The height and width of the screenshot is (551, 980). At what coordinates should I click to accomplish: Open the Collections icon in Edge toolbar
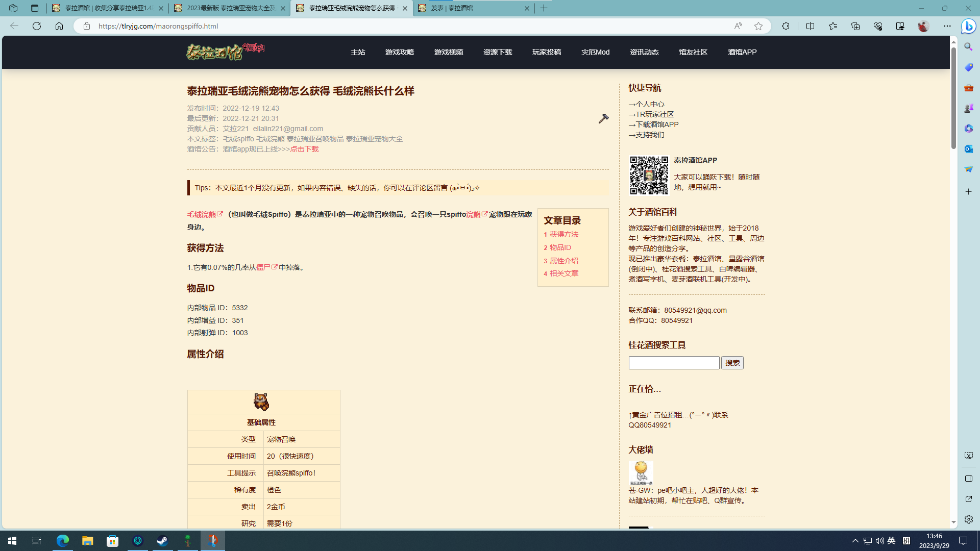tap(855, 26)
